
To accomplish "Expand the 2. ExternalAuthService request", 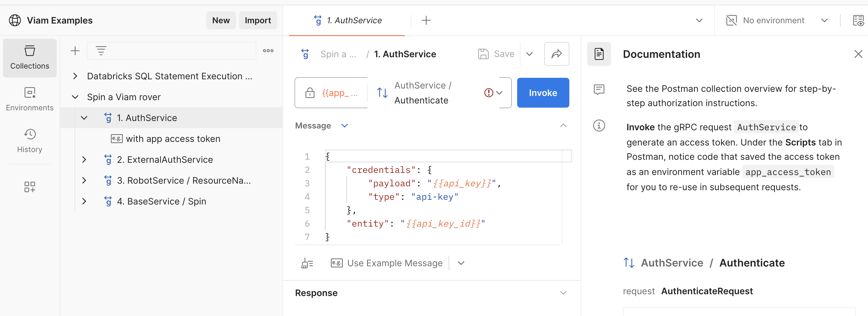I will [84, 159].
